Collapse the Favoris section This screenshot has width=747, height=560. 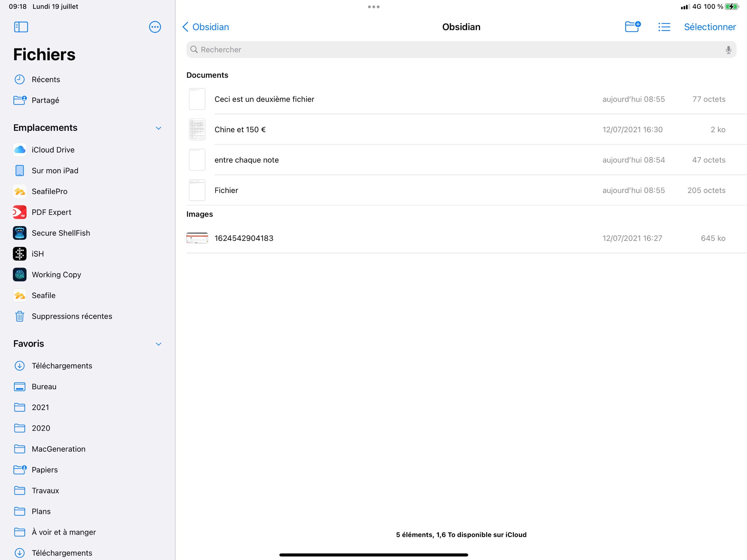click(x=158, y=344)
